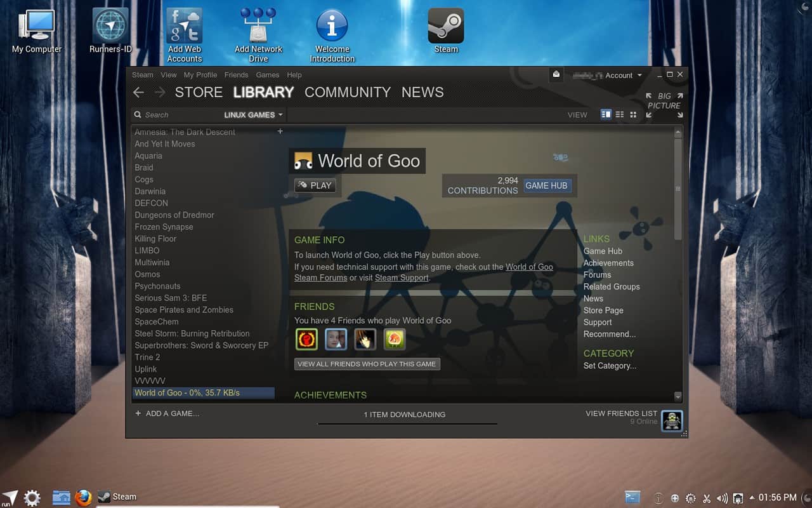812x508 pixels.
Task: Switch to list view layout
Action: [620, 114]
